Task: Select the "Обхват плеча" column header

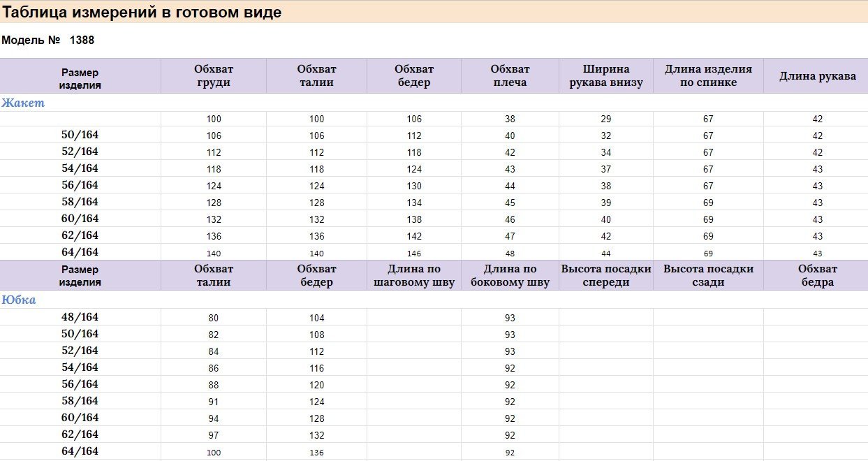Action: (x=510, y=75)
